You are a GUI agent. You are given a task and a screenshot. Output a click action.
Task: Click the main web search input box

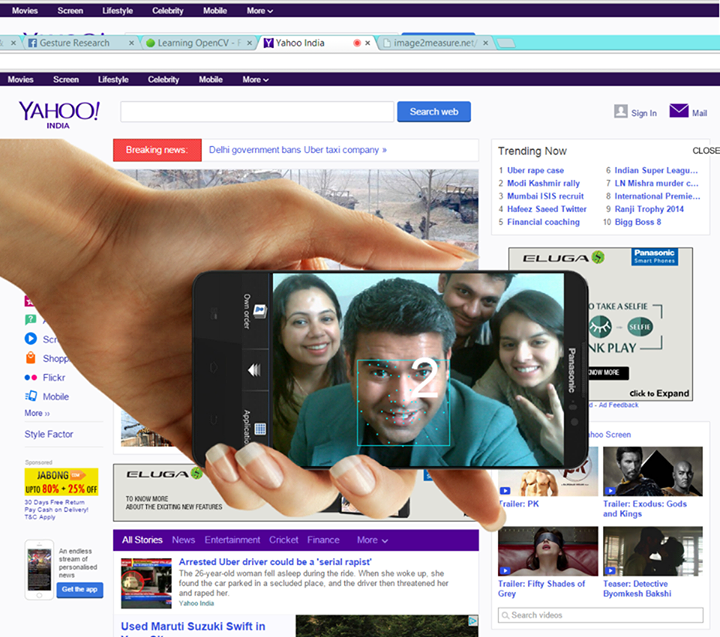point(257,112)
